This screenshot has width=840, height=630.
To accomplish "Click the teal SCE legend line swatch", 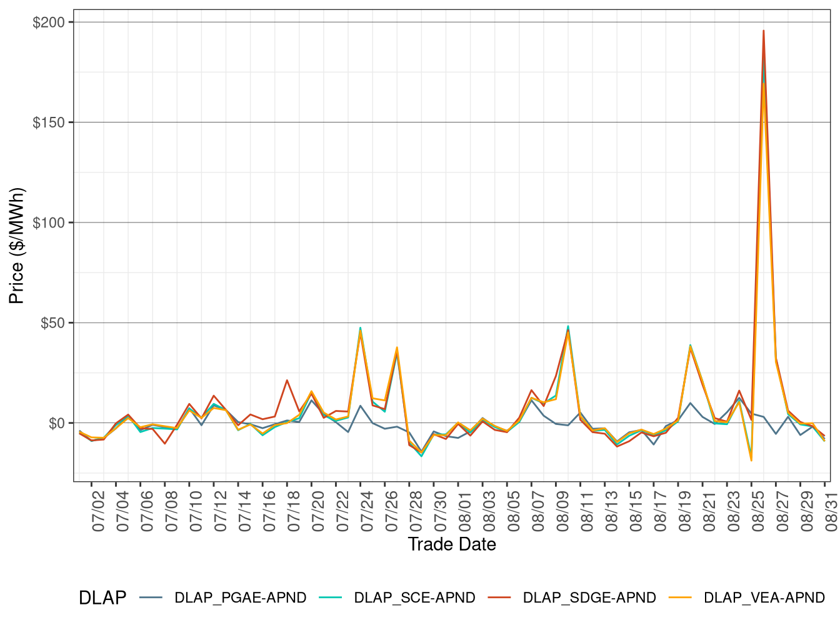I will tap(330, 597).
